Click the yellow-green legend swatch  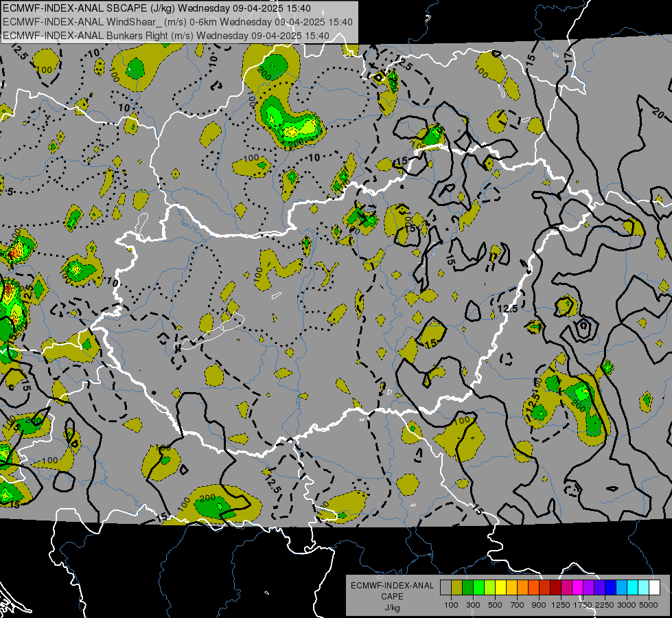(x=490, y=588)
